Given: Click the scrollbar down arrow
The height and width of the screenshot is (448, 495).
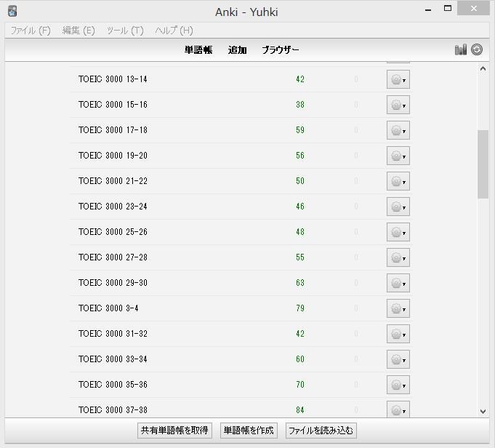Looking at the screenshot, I should [x=483, y=411].
